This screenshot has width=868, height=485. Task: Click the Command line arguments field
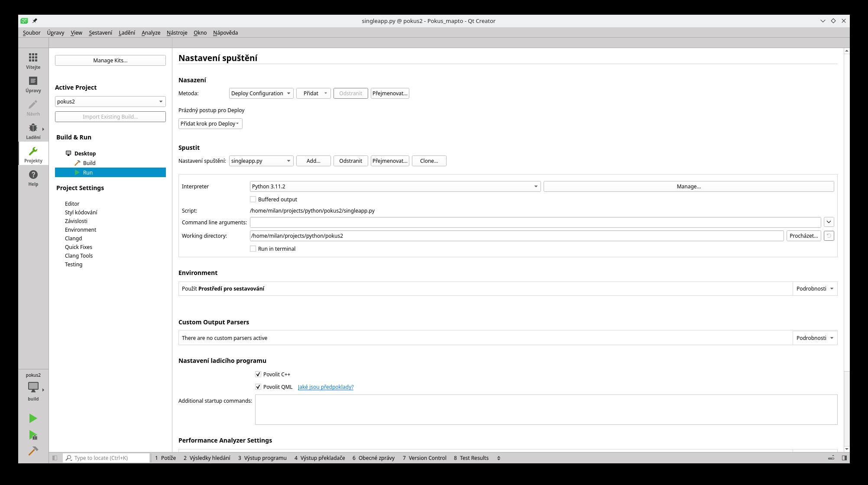pos(535,222)
